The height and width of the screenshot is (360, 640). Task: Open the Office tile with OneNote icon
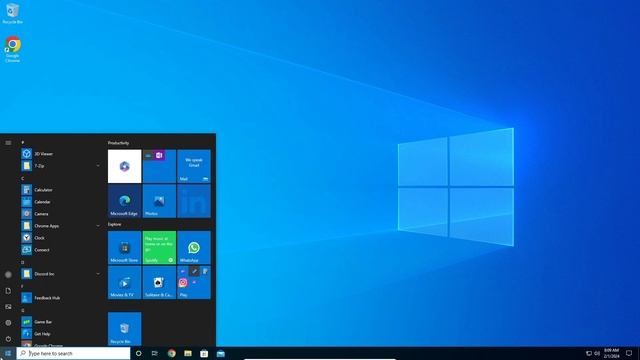[x=159, y=166]
